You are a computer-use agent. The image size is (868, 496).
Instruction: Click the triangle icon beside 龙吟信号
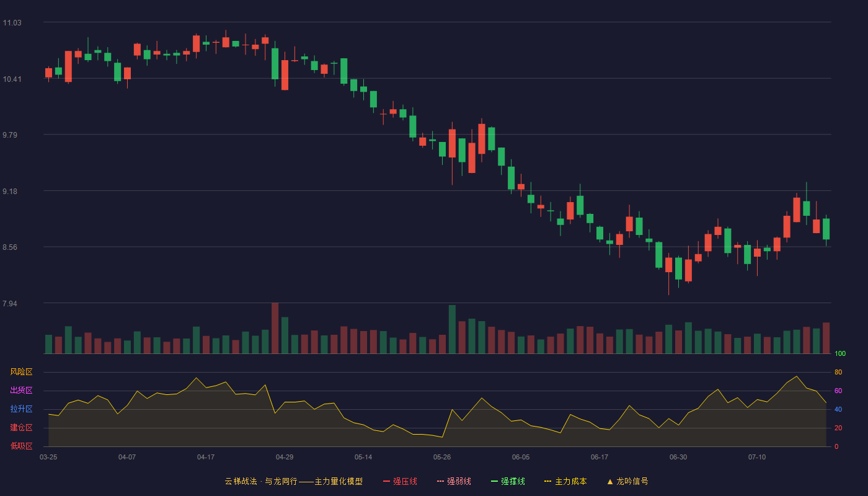610,481
